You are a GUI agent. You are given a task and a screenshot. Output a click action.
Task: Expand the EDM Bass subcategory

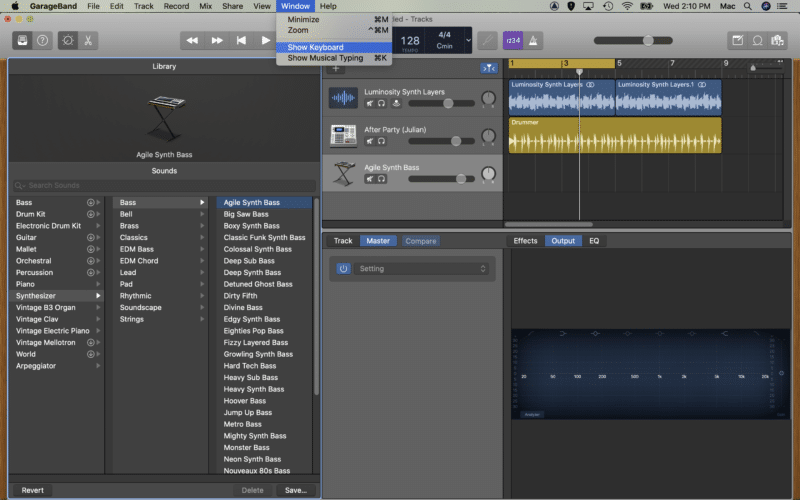[x=202, y=249]
